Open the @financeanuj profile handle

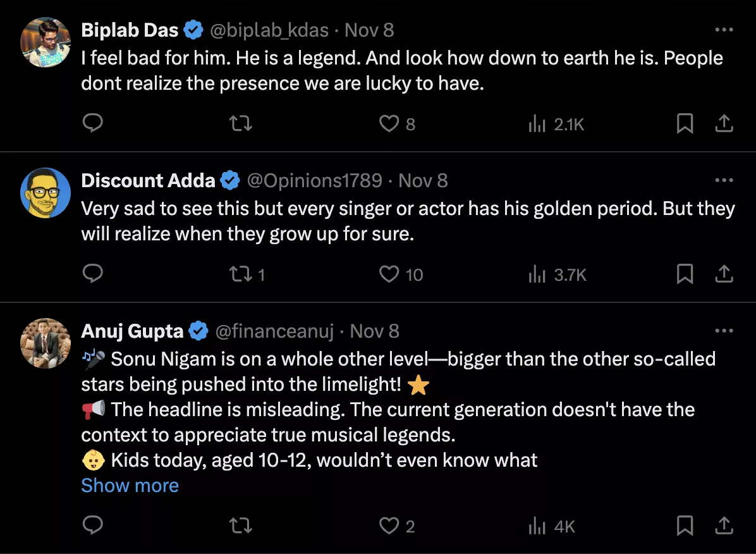tap(274, 331)
